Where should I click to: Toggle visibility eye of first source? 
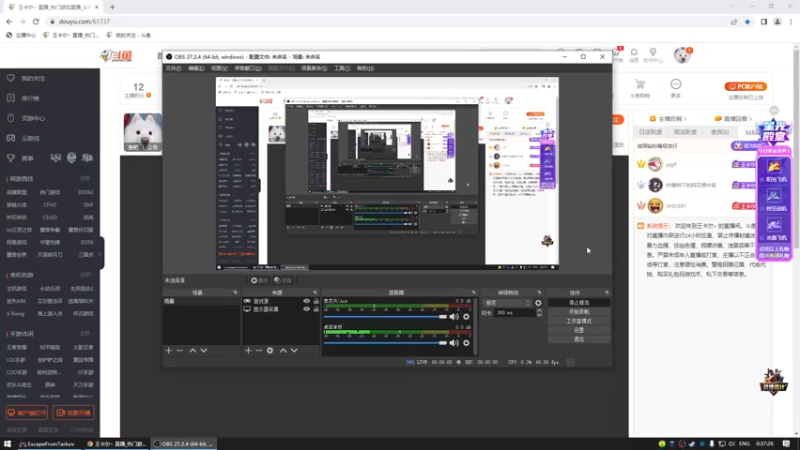(306, 301)
